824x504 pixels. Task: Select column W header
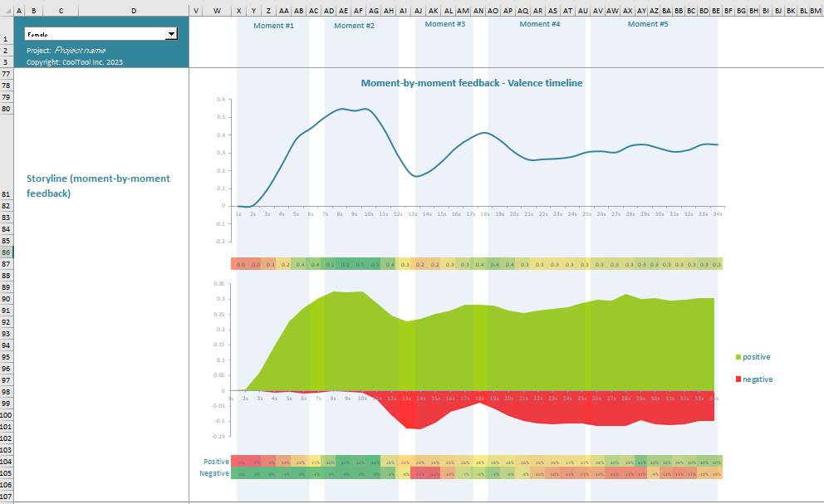click(217, 10)
